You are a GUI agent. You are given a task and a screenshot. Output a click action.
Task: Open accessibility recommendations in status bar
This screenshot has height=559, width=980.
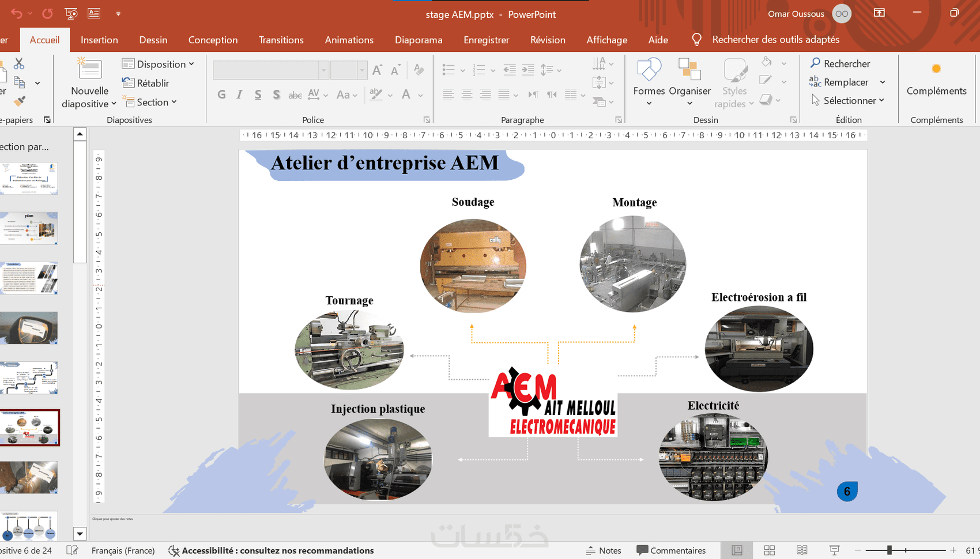[271, 550]
